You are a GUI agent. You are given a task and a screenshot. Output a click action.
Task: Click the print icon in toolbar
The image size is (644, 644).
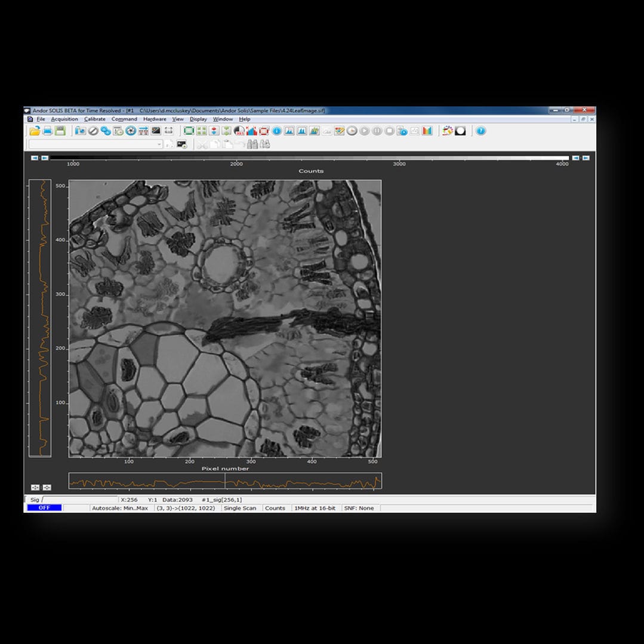pyautogui.click(x=47, y=131)
